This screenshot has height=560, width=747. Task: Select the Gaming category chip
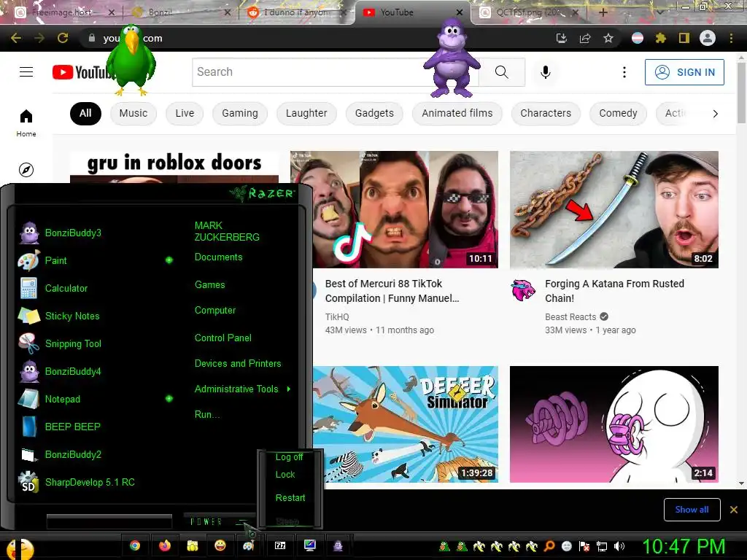coord(239,113)
